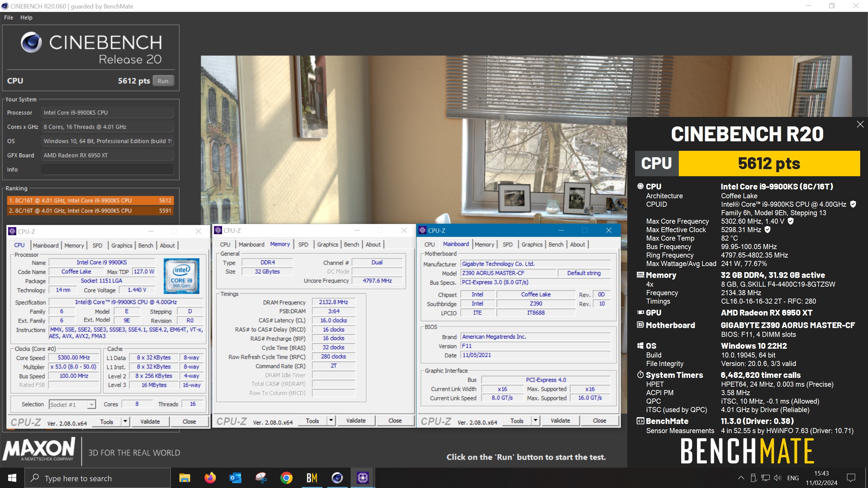The height and width of the screenshot is (488, 868).
Task: Open Graphics tab in left CPU-Z window
Action: point(122,245)
